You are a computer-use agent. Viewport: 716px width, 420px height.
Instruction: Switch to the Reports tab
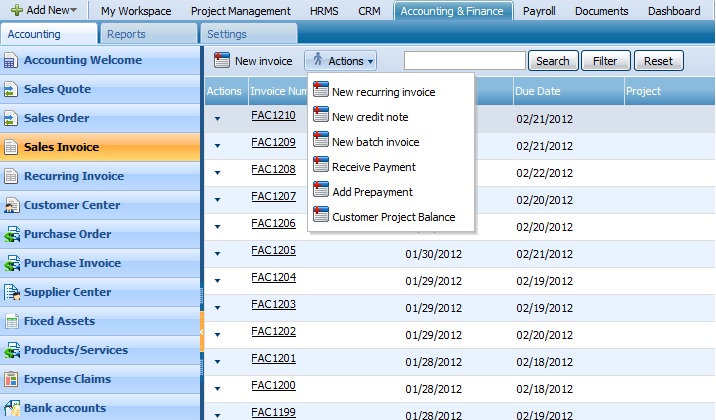tap(126, 34)
